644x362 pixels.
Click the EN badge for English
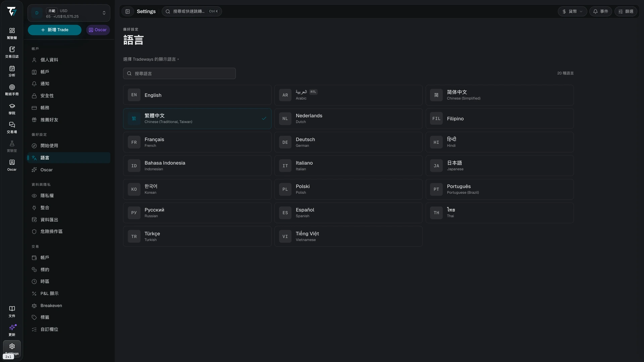tap(134, 95)
